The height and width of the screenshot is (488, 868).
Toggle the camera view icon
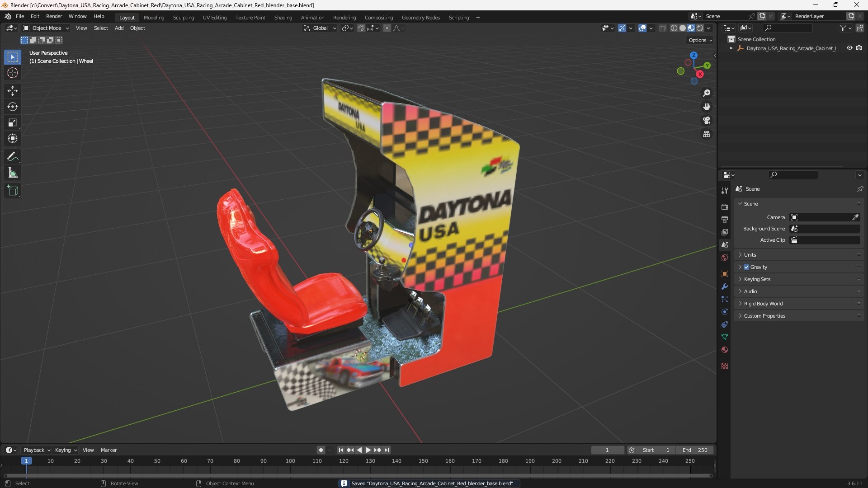[707, 120]
